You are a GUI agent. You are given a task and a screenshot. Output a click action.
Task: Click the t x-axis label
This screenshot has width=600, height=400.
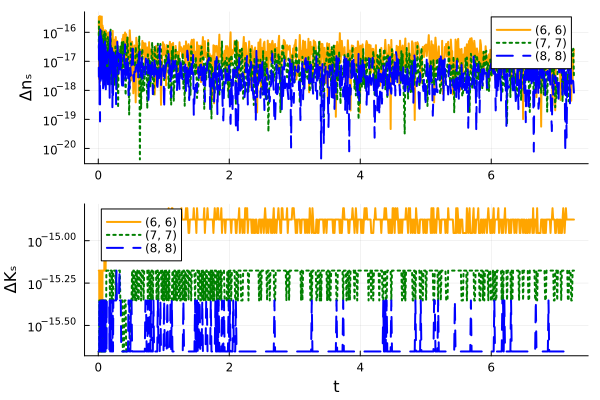coord(336,387)
